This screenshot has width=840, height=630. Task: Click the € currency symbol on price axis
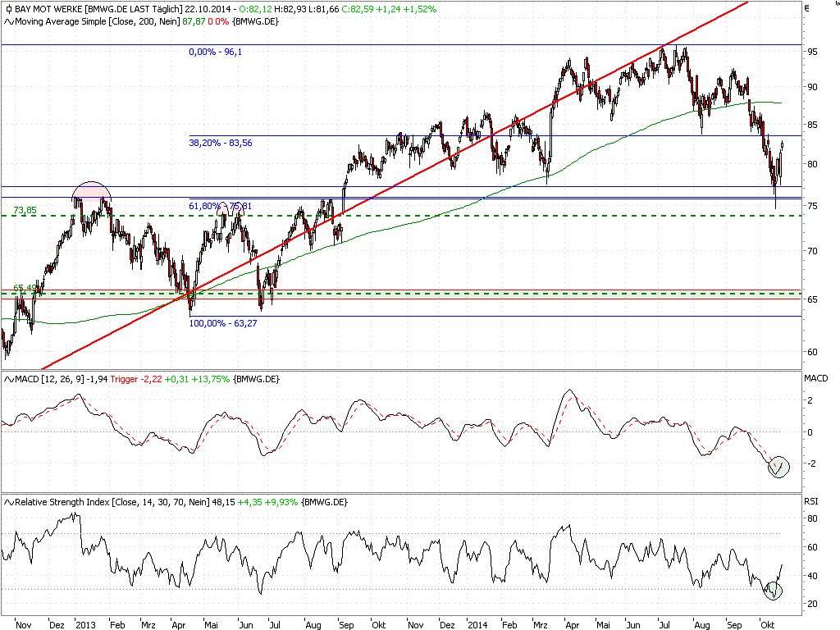(807, 7)
